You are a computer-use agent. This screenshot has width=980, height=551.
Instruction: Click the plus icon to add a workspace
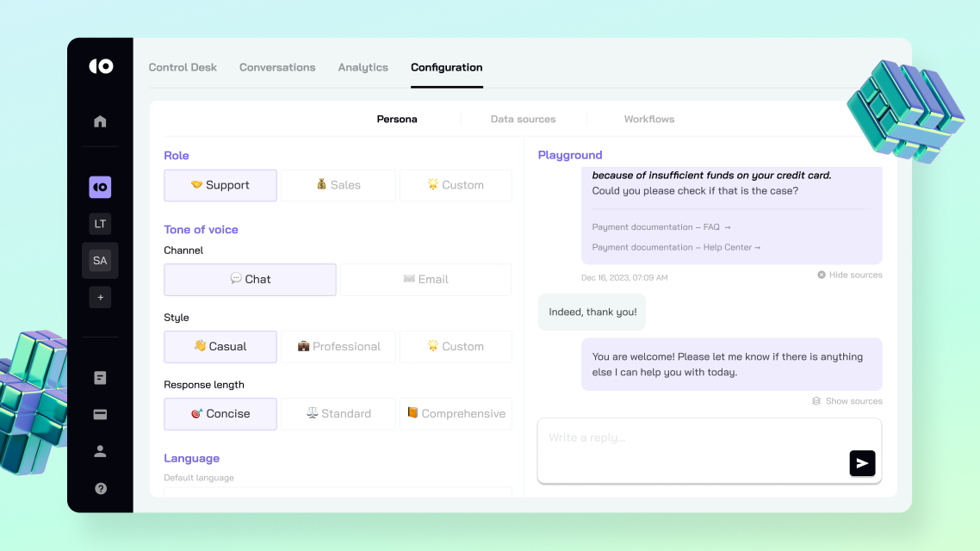100,296
